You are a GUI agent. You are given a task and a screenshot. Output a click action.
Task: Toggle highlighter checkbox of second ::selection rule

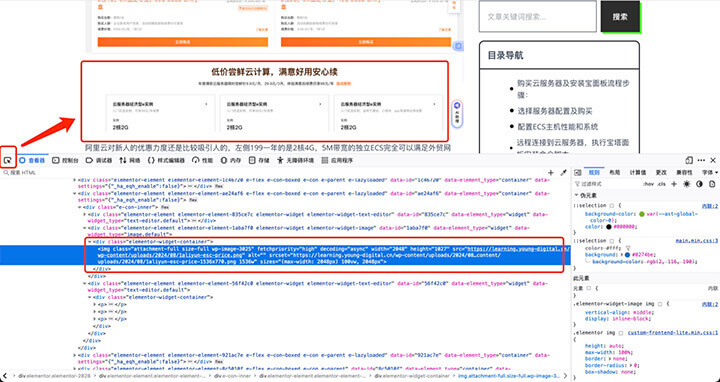(x=611, y=241)
